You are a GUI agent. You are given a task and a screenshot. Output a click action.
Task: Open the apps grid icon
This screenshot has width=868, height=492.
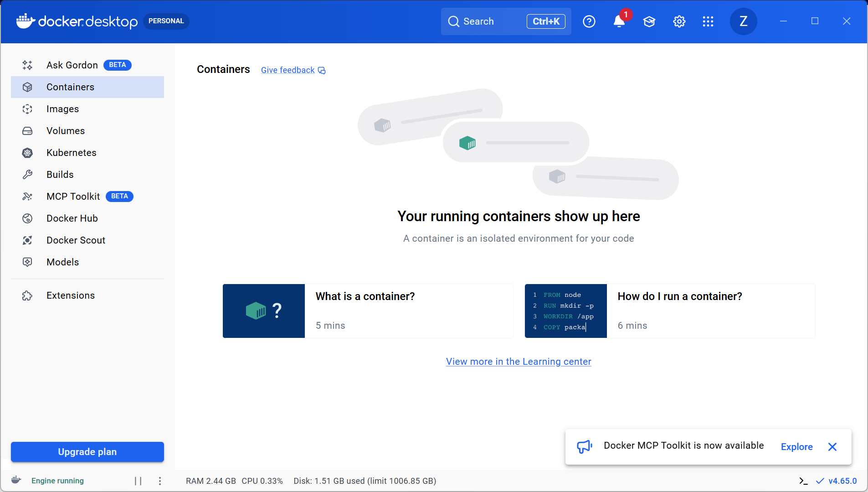708,21
